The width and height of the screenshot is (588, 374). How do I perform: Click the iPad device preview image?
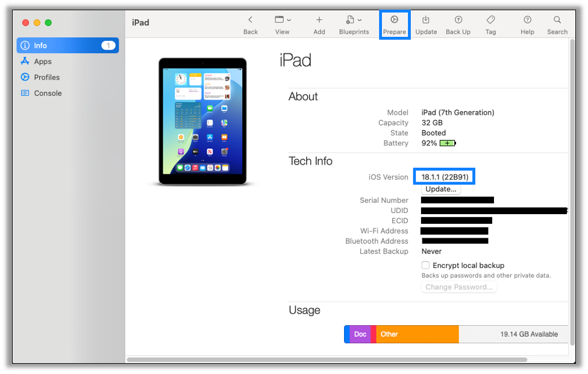(x=203, y=119)
